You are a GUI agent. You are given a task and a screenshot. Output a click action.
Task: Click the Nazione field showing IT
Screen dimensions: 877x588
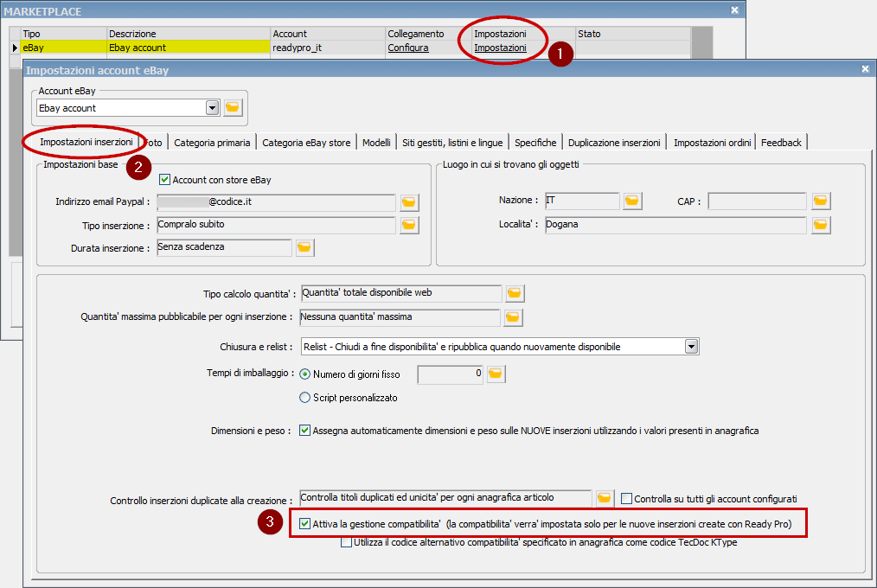pos(582,201)
